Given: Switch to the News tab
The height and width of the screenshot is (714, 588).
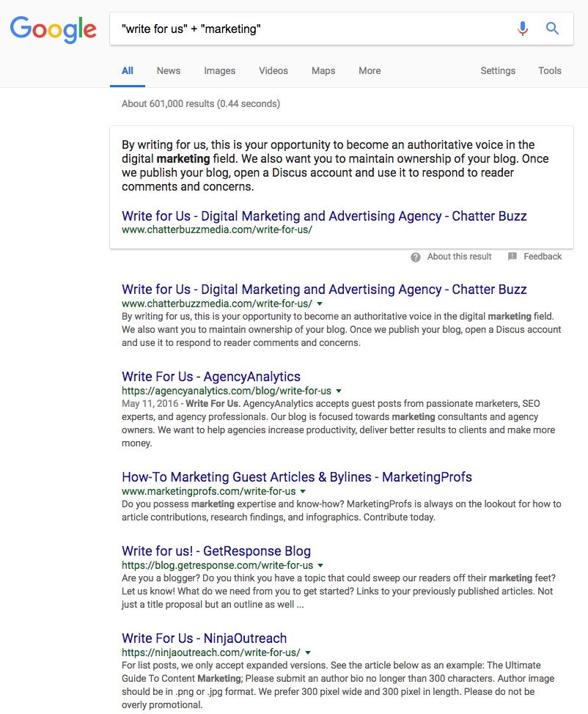Looking at the screenshot, I should coord(169,70).
